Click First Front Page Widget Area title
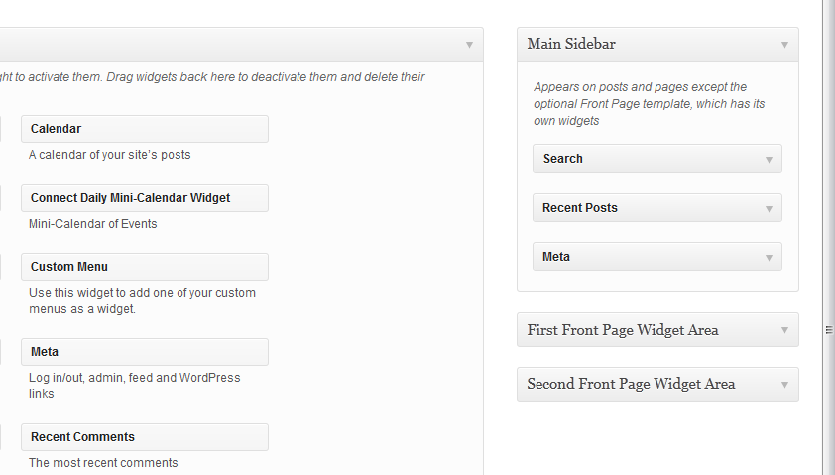This screenshot has width=835, height=475. click(x=623, y=330)
